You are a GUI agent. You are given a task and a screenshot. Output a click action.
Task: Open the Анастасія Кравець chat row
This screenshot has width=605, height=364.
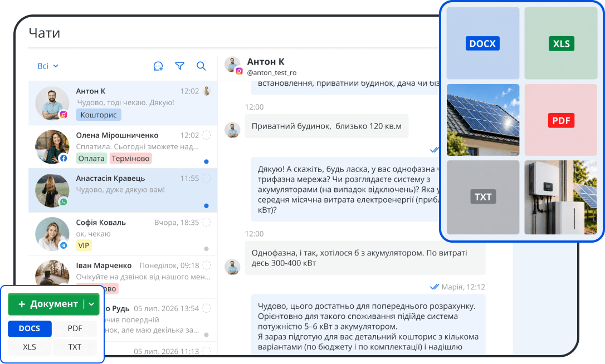[123, 190]
